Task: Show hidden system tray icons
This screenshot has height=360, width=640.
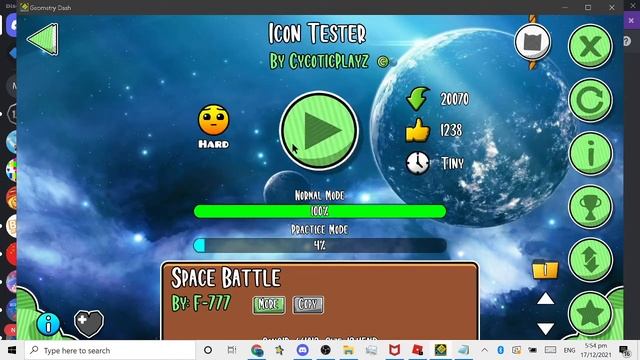Action: coord(484,350)
